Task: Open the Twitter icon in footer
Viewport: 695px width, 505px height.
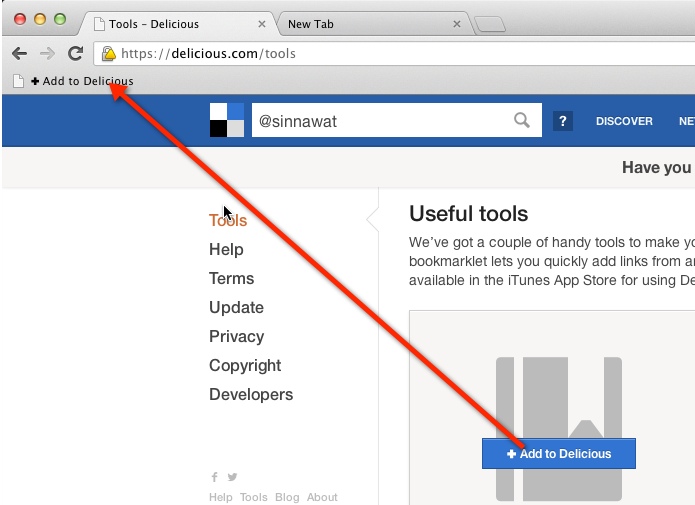Action: [232, 477]
